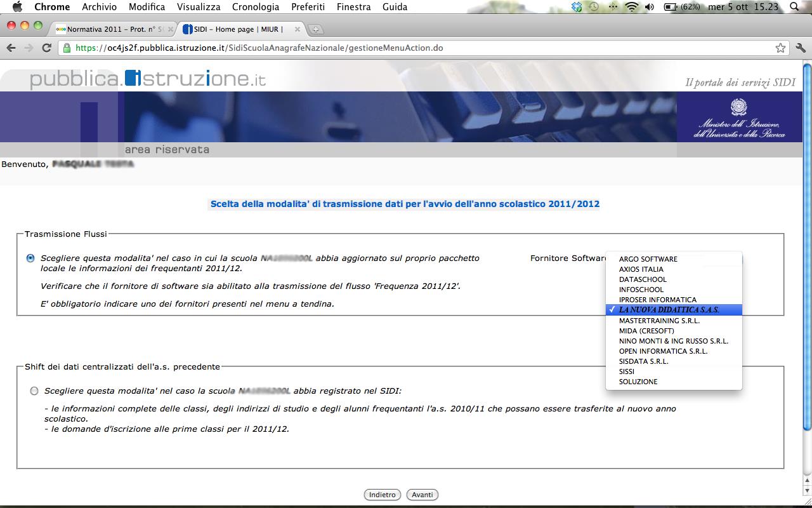Click the Dropbox menu bar icon
Image resolution: width=812 pixels, height=508 pixels.
point(577,7)
